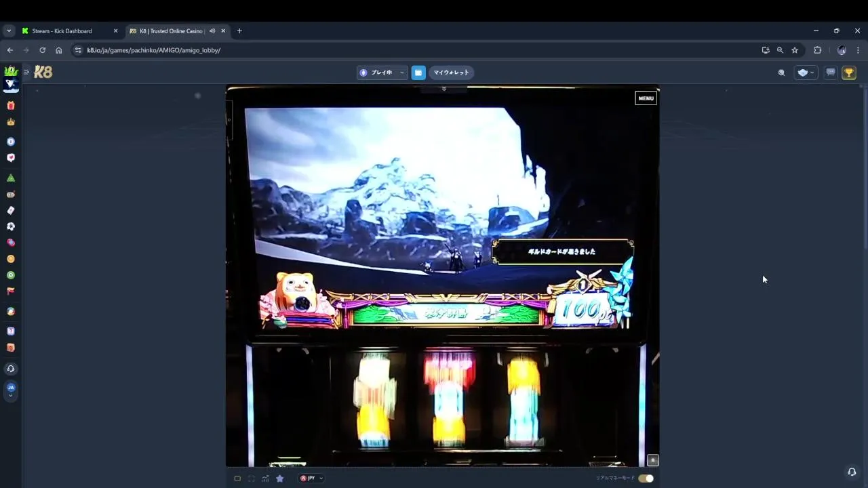Click the game MENU button
This screenshot has width=868, height=488.
(646, 98)
